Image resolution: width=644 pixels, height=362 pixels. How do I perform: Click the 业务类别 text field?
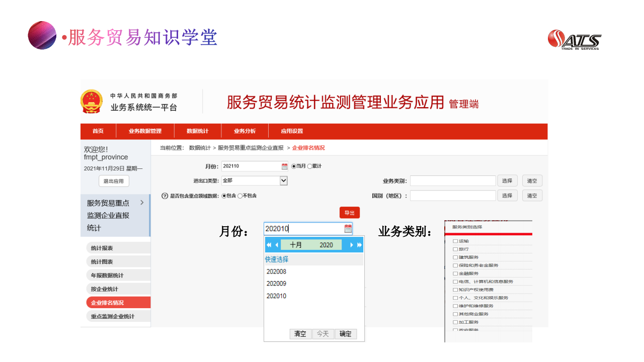click(x=453, y=180)
